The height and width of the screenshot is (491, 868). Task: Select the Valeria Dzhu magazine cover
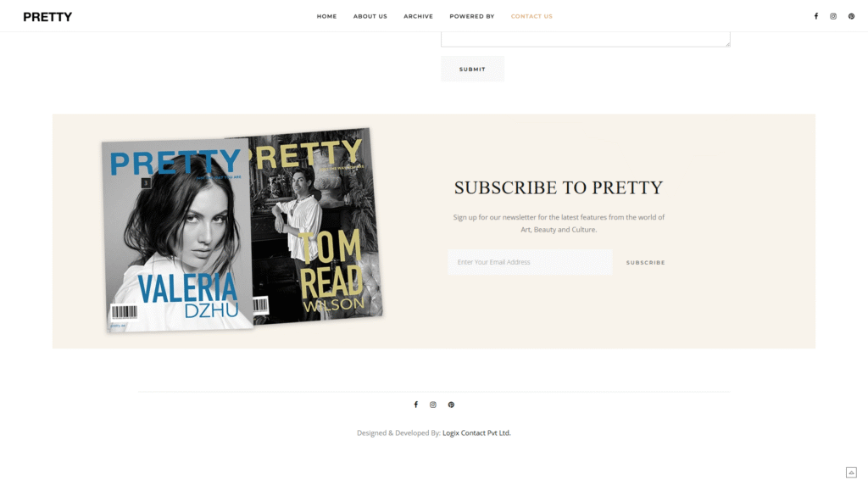177,235
